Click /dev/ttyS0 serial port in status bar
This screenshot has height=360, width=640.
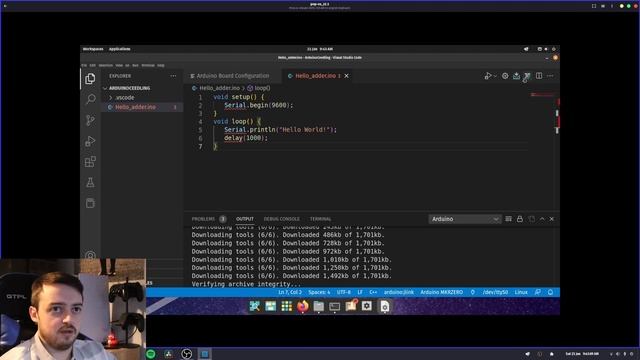[x=496, y=292]
